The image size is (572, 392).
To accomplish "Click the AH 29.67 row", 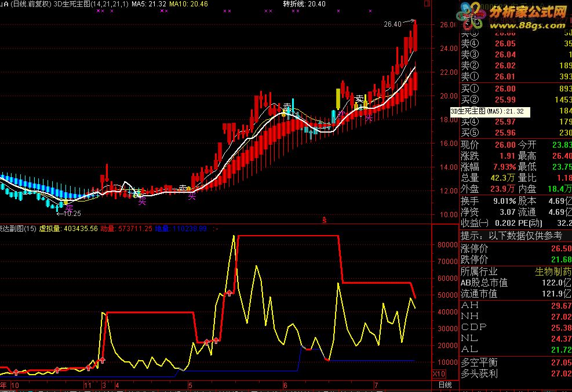I will click(515, 305).
